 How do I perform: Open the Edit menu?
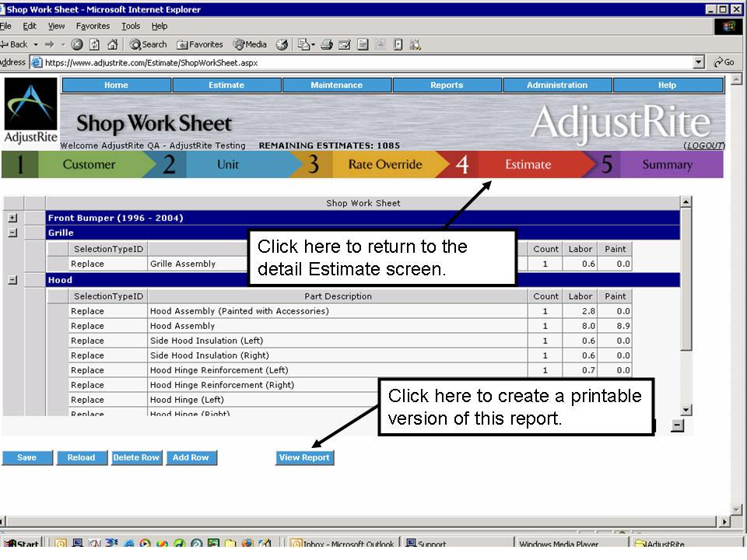pyautogui.click(x=30, y=26)
